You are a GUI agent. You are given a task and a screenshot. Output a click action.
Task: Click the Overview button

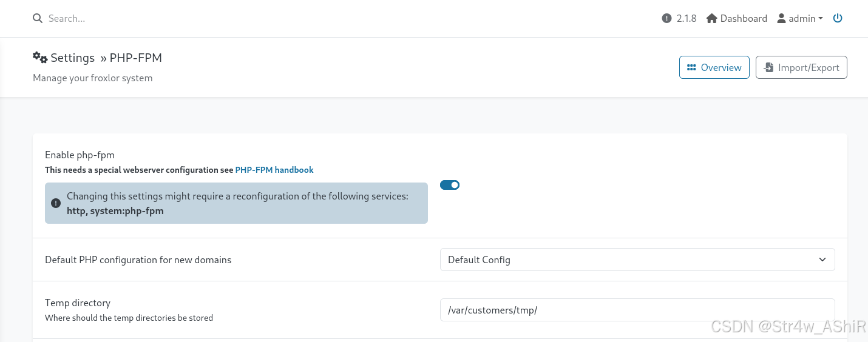coord(714,67)
